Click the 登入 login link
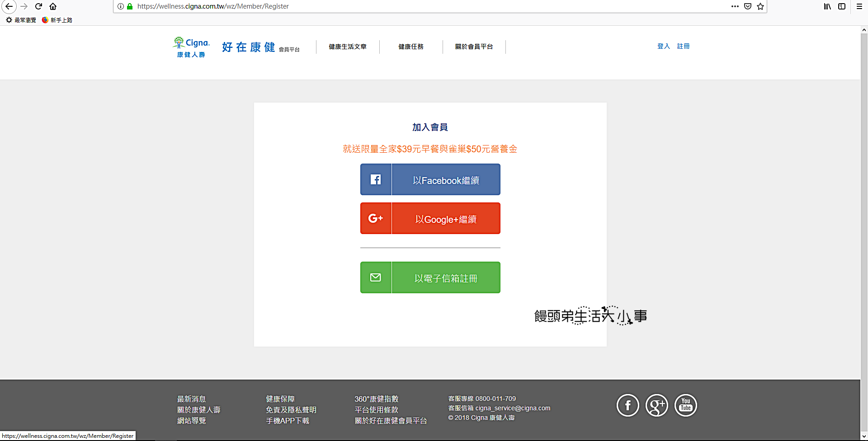 (x=664, y=46)
